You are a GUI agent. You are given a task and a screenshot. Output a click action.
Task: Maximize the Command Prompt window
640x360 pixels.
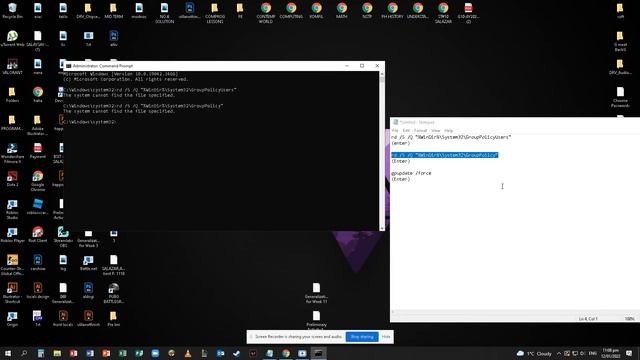point(362,66)
